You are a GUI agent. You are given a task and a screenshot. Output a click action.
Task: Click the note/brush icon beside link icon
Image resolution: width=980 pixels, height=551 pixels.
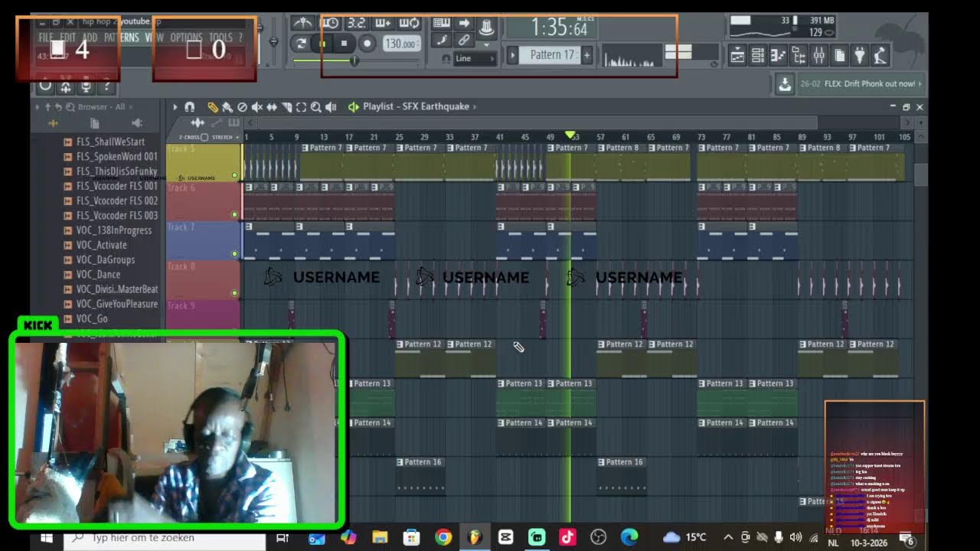(442, 41)
